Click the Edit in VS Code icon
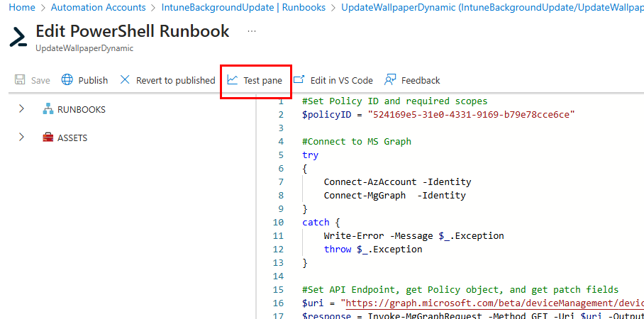644x319 pixels. tap(299, 80)
